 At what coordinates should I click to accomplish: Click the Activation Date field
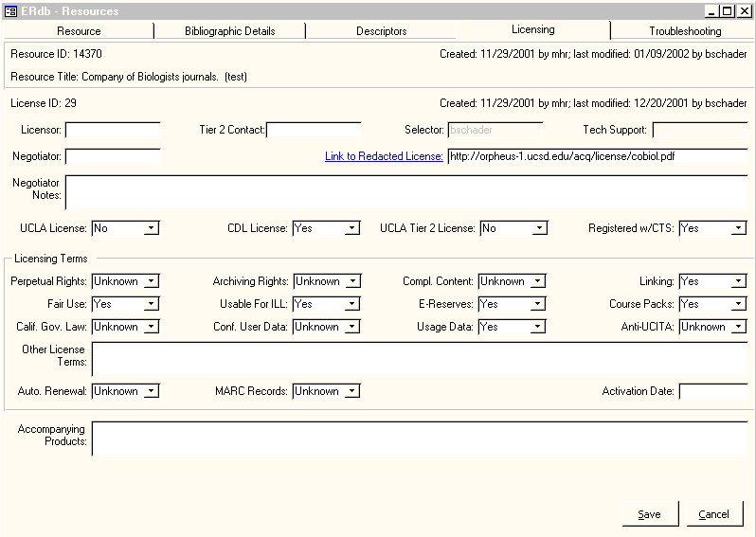(712, 391)
